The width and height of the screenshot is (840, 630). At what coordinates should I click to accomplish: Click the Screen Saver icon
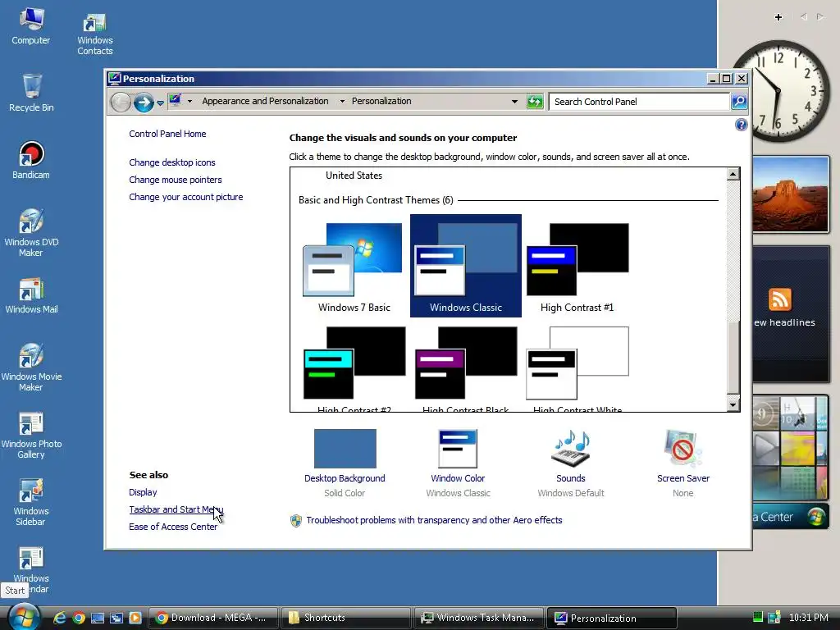pyautogui.click(x=682, y=449)
